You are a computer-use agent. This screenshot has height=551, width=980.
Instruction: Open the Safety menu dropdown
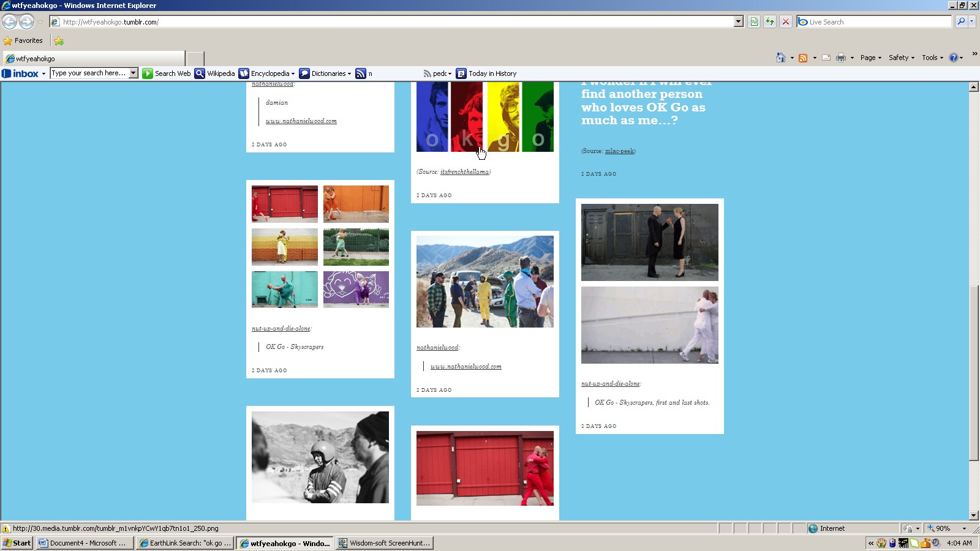(902, 58)
